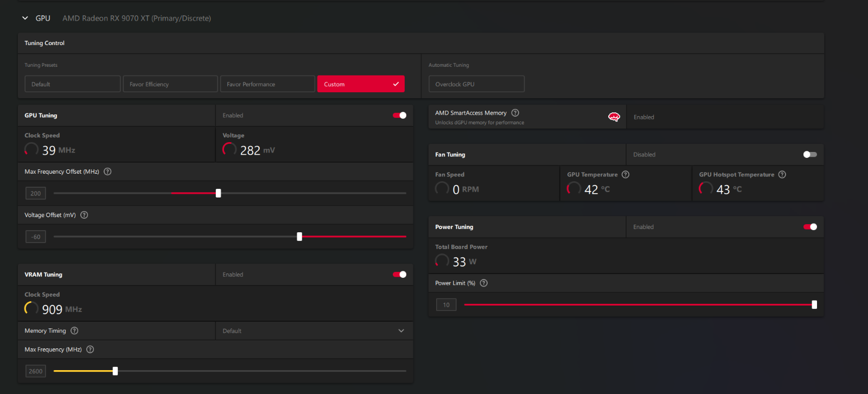Viewport: 868px width, 394px height.
Task: Click the checkmark on the Custom preset
Action: pyautogui.click(x=396, y=84)
